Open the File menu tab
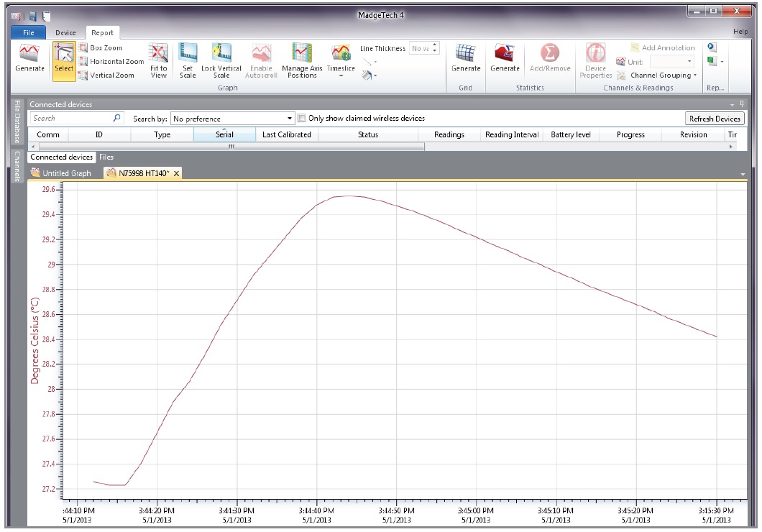Viewport: 762px width, 532px height. click(x=29, y=33)
